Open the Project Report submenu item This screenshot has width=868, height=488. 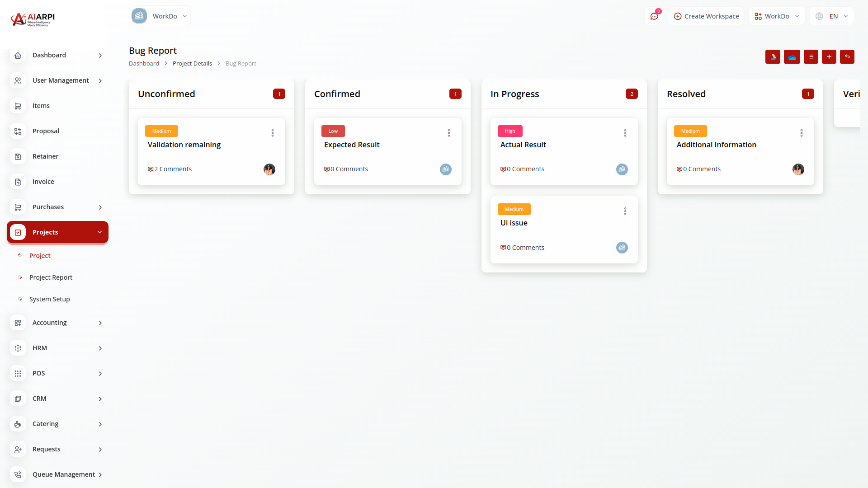coord(51,277)
